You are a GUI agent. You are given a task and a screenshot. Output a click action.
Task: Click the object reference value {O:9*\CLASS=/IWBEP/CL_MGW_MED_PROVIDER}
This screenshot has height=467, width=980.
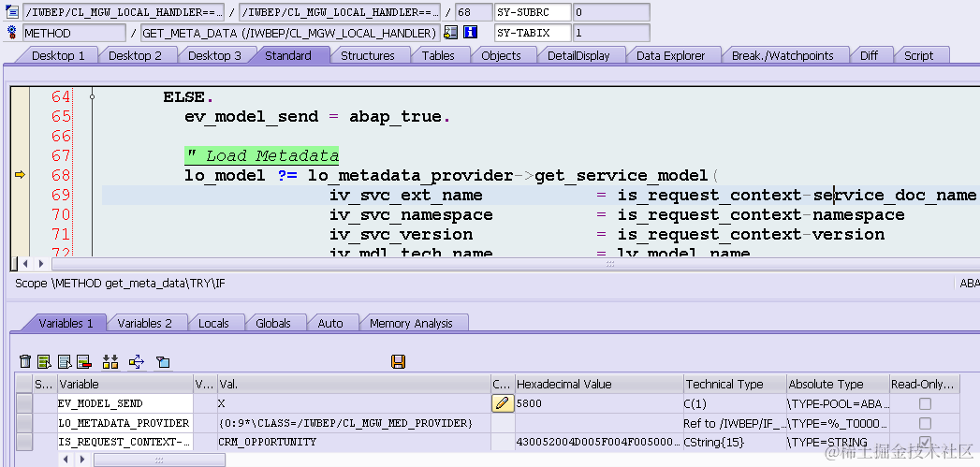(x=354, y=423)
